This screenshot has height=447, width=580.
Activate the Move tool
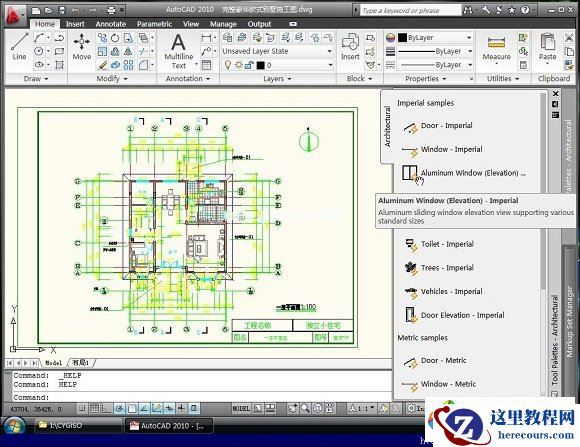(81, 47)
